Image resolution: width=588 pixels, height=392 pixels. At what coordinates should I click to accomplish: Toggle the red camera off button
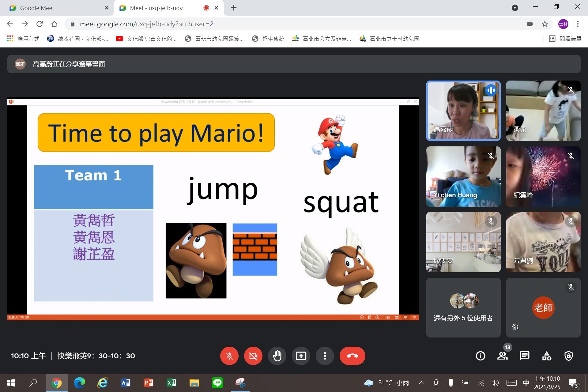[x=253, y=356]
